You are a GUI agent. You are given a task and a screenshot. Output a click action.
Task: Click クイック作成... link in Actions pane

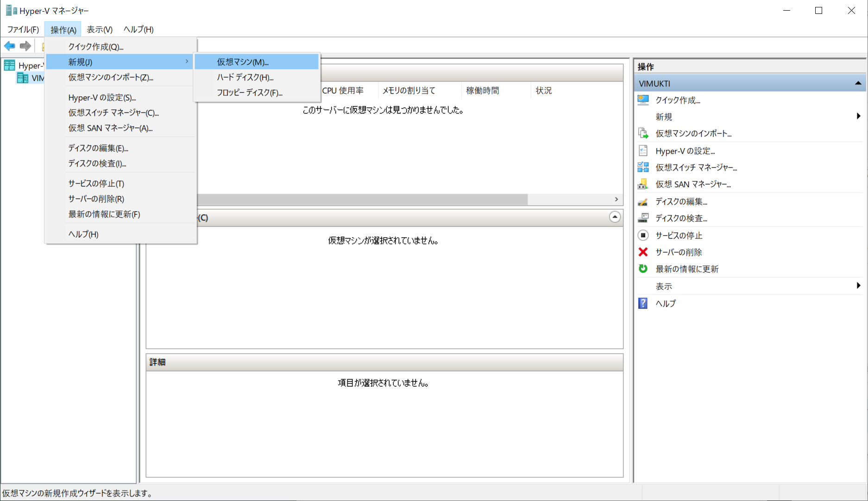coord(678,100)
